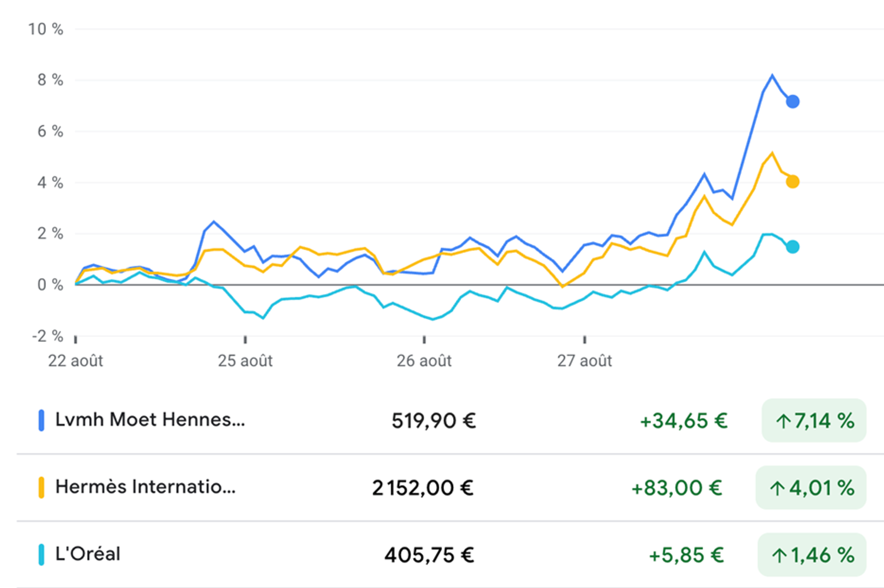Open the L'Oréal stock row
The image size is (884, 588).
point(450,555)
